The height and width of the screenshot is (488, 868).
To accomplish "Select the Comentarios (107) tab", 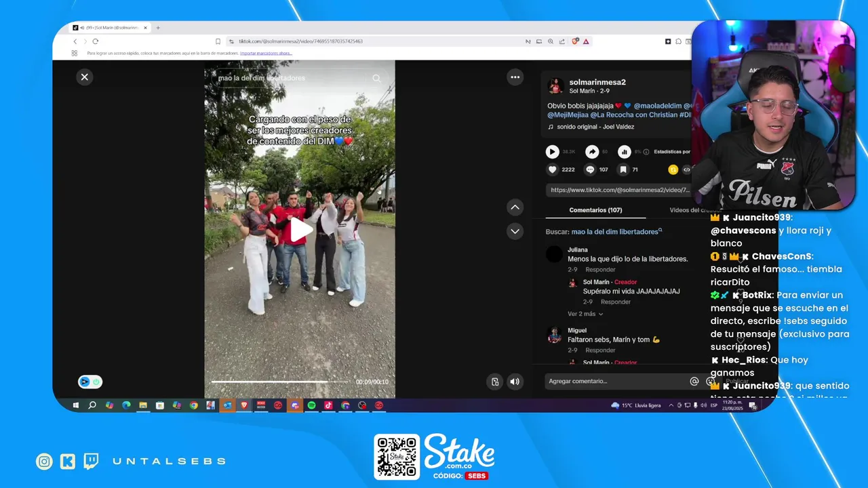I will tap(595, 210).
